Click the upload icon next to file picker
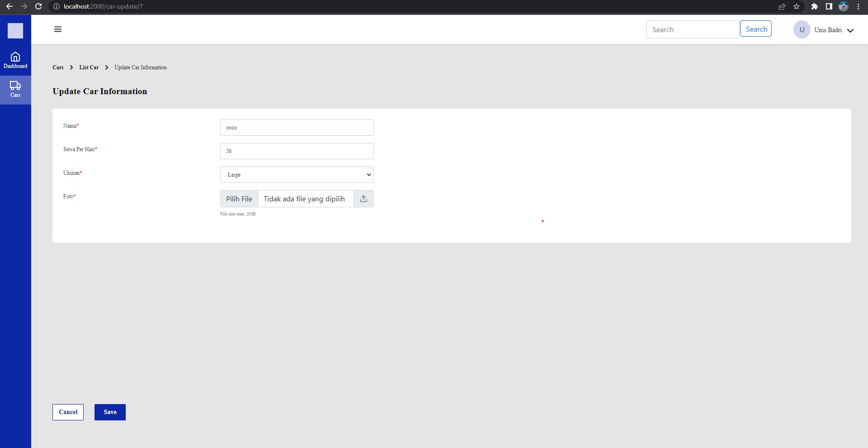868x448 pixels. pos(363,199)
